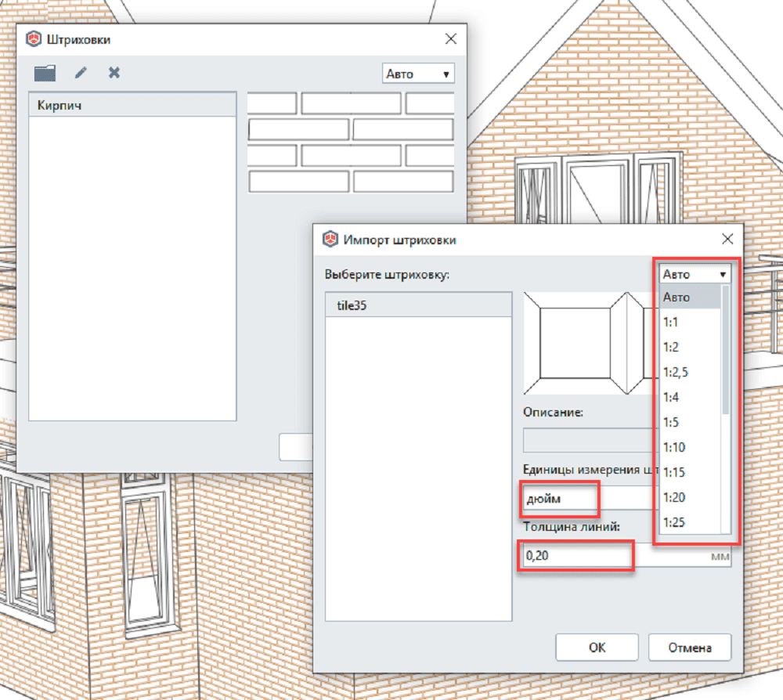Collapse the scale dropdown in import dialog
The image size is (783, 700).
(x=695, y=274)
